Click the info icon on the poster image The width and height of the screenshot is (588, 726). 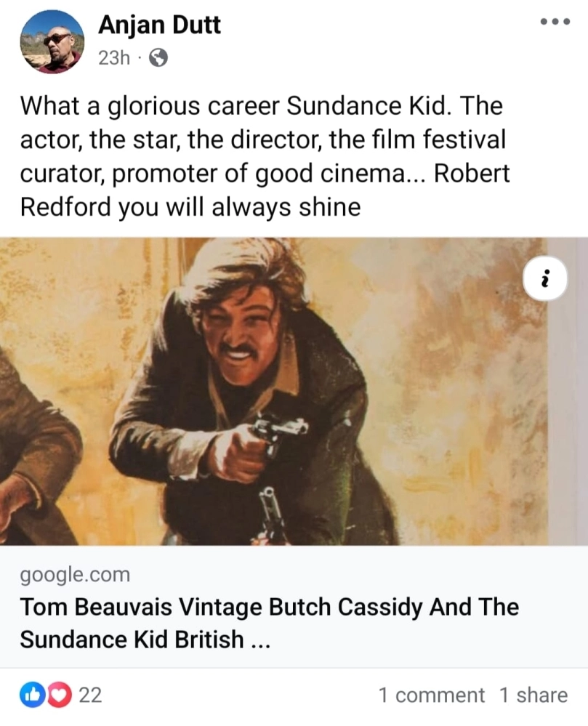(544, 279)
